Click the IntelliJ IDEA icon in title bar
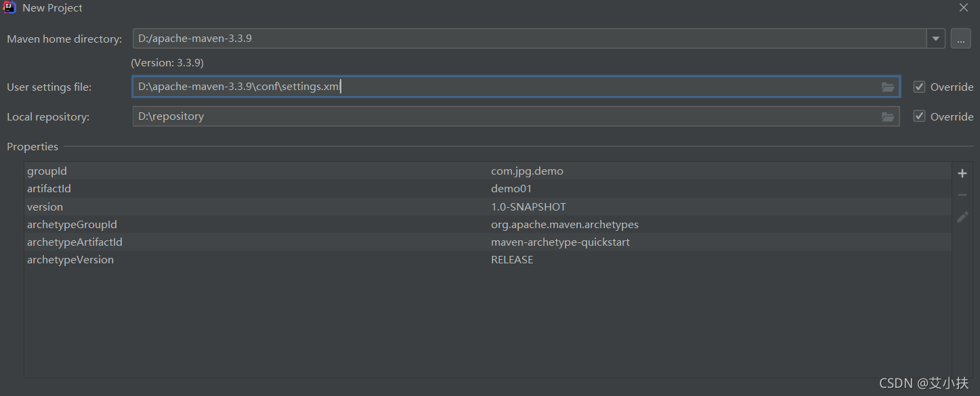Image resolution: width=980 pixels, height=396 pixels. (x=9, y=7)
